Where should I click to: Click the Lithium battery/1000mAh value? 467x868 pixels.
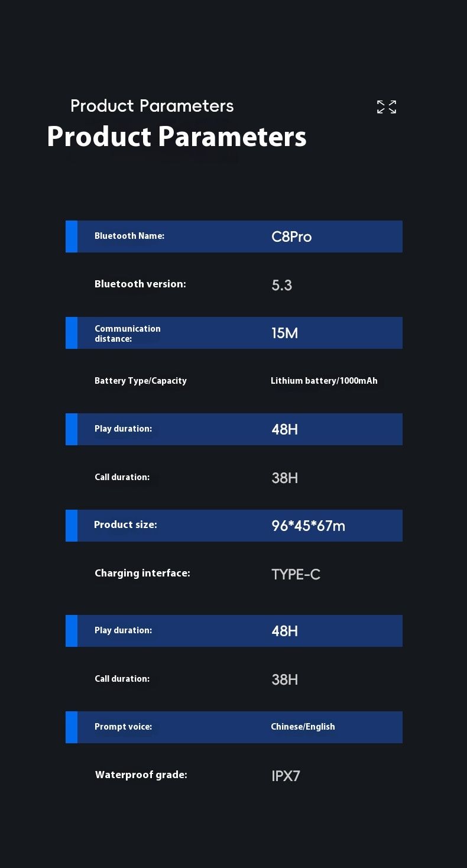point(324,381)
